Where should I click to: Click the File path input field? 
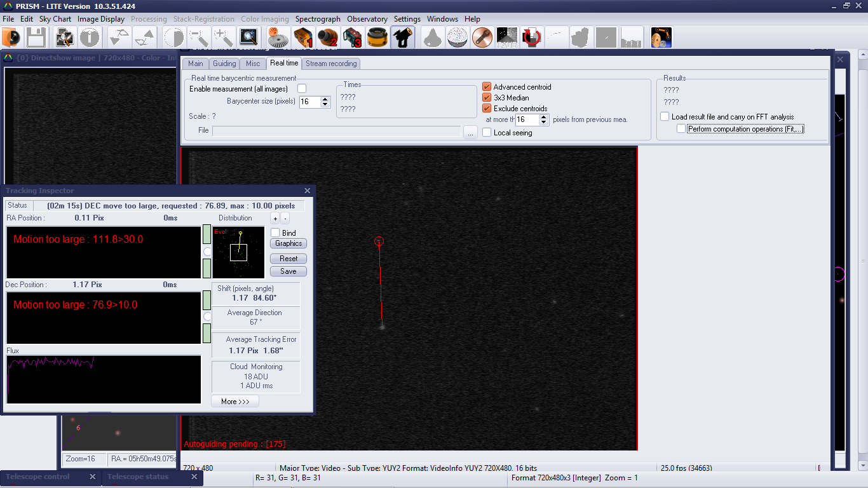point(337,131)
